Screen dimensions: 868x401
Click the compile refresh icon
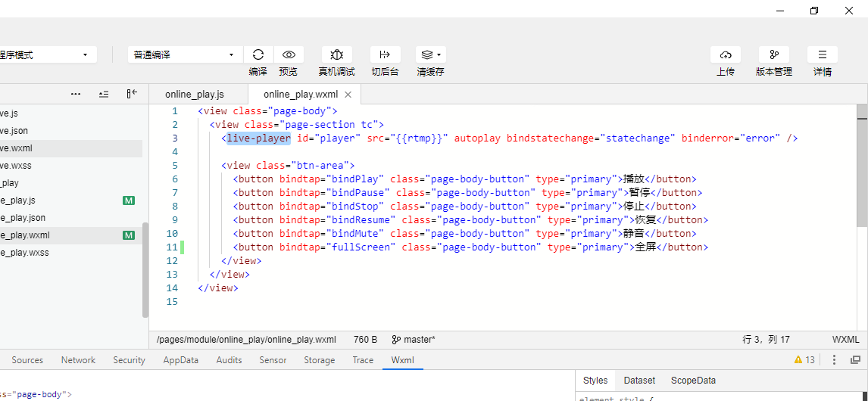258,54
